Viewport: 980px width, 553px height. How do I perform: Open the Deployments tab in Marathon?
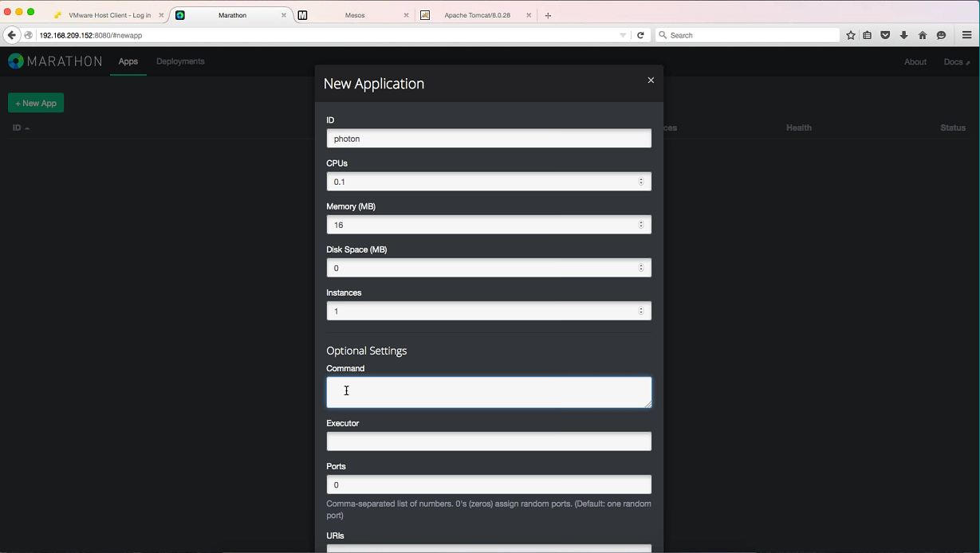coord(180,61)
